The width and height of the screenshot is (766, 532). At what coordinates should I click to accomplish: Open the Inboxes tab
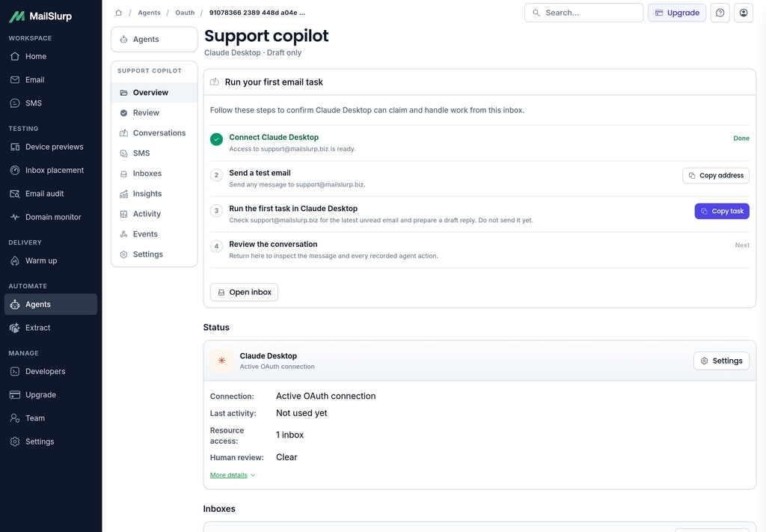[x=154, y=174]
